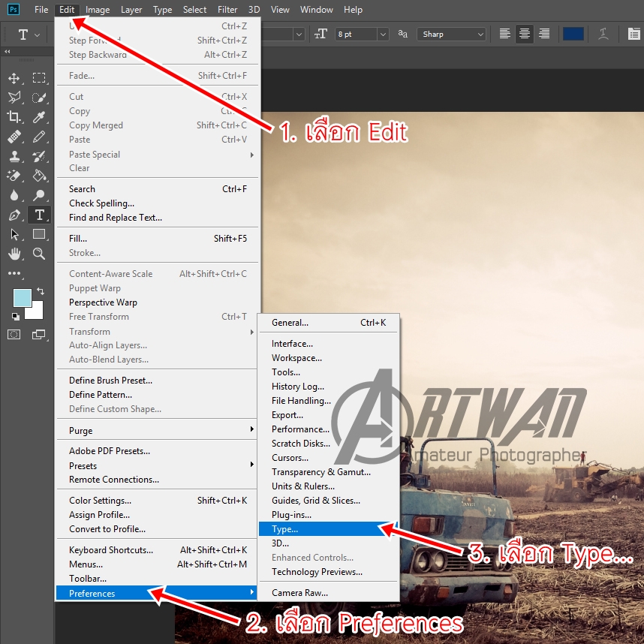Choose General... preferences
The height and width of the screenshot is (644, 644).
click(x=329, y=323)
